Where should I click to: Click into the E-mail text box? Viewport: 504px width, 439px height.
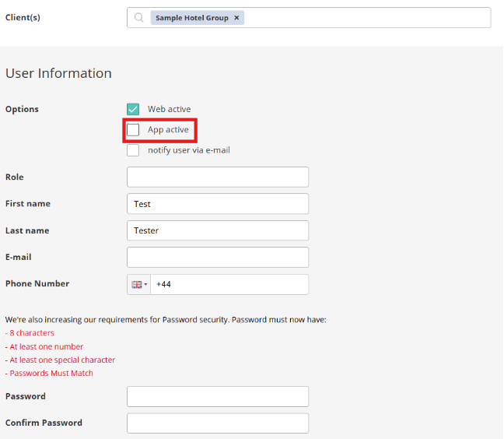[218, 257]
